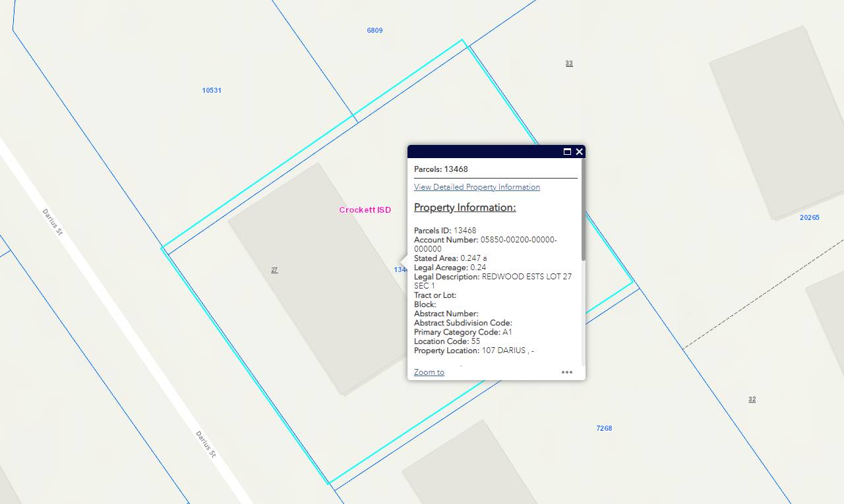This screenshot has width=844, height=504.
Task: Click the lower Darius St road label
Action: pyautogui.click(x=206, y=445)
